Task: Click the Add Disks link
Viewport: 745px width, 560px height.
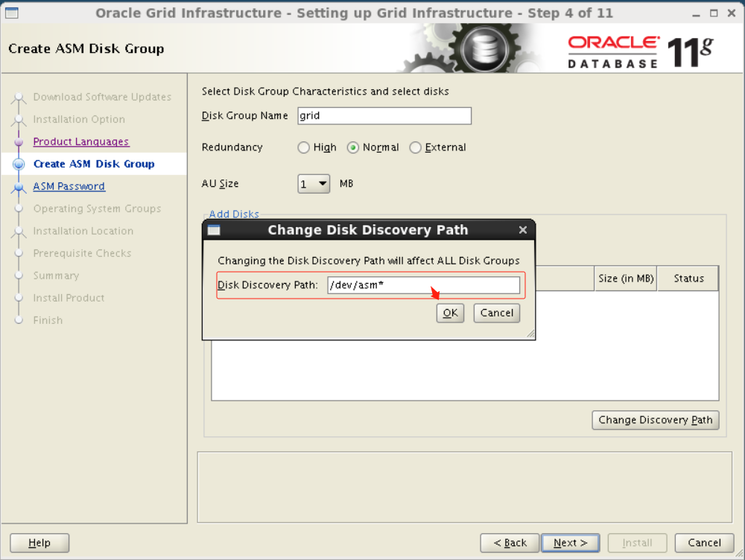Action: pyautogui.click(x=234, y=214)
